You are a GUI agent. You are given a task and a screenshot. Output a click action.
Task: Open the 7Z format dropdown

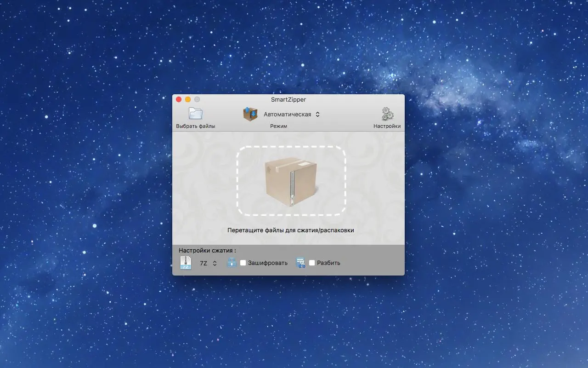[209, 263]
